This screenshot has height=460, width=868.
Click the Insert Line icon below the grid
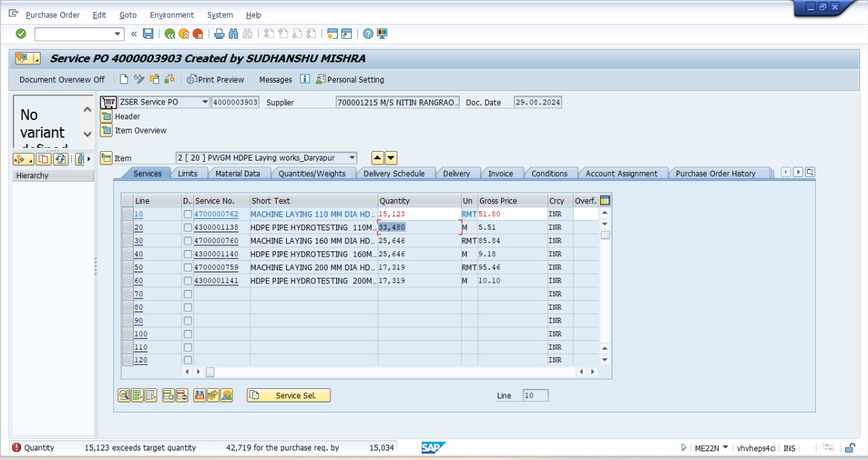coord(168,396)
